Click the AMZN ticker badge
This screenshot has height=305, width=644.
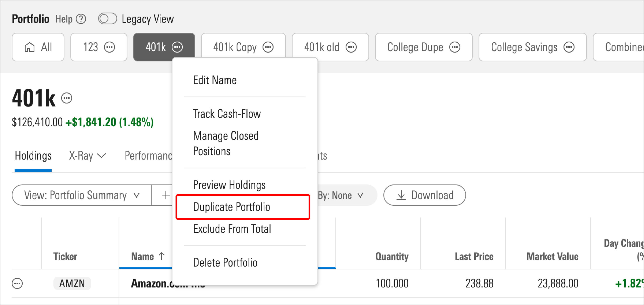[72, 284]
